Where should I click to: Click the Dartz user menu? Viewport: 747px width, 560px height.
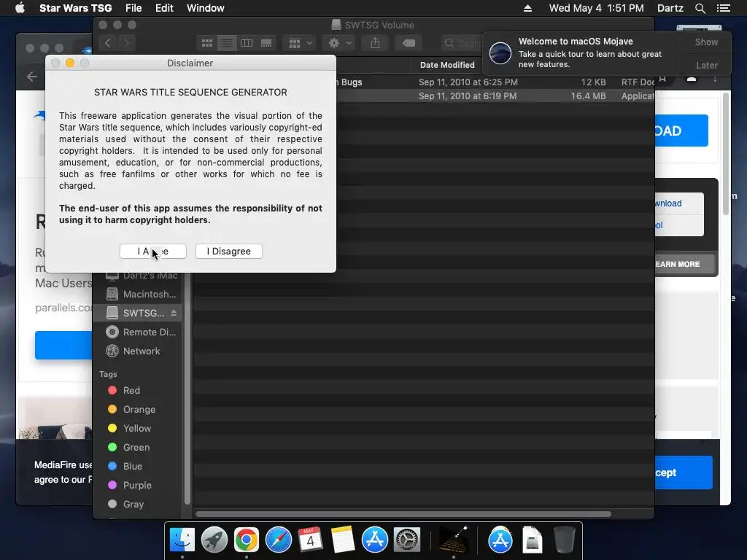point(670,8)
